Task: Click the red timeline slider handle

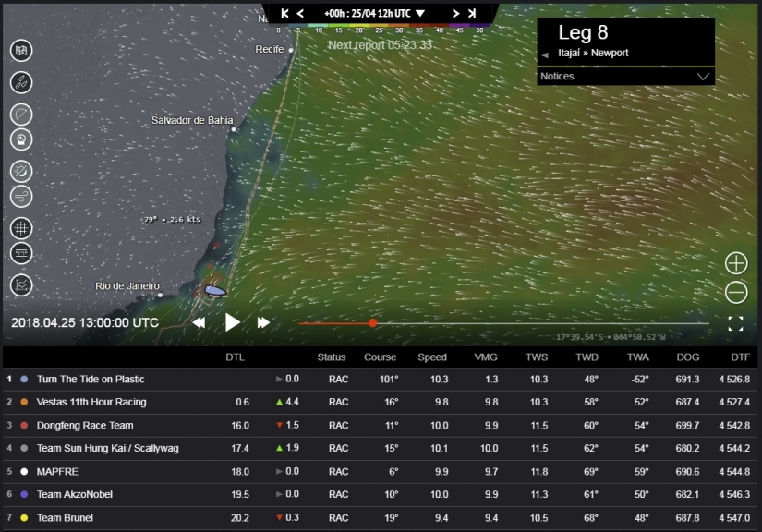Action: pyautogui.click(x=372, y=323)
